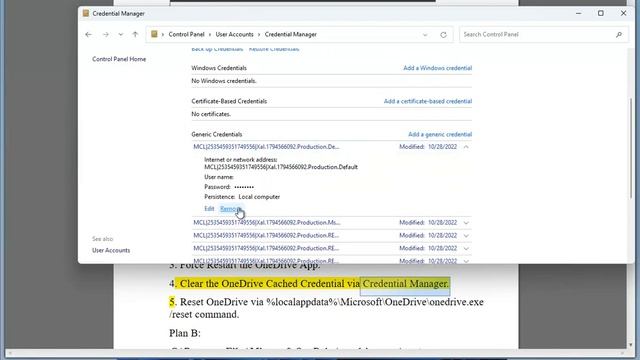Minimize the Credential Manager window
This screenshot has height=360, width=640.
click(578, 13)
